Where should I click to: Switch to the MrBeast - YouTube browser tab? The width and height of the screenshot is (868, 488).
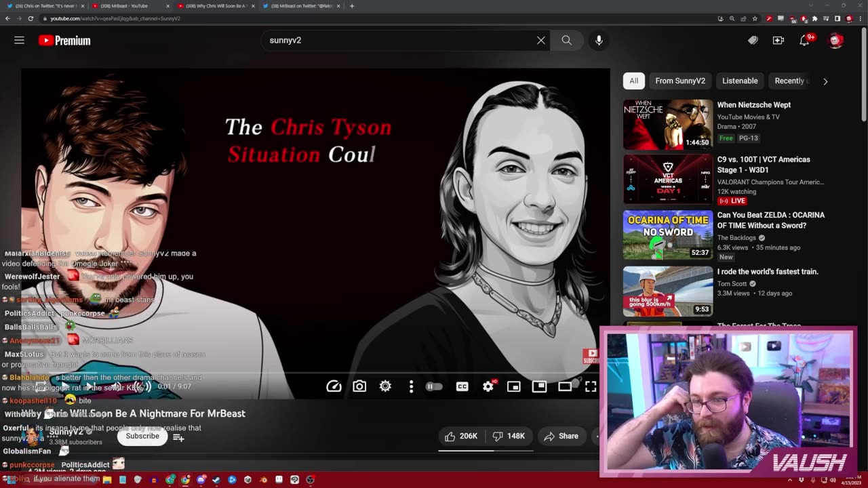pos(130,5)
